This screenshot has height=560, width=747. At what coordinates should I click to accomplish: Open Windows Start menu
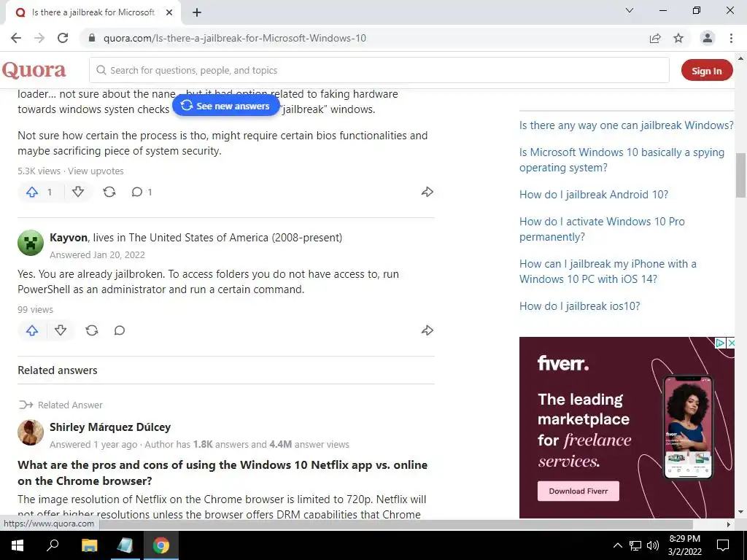[18, 545]
